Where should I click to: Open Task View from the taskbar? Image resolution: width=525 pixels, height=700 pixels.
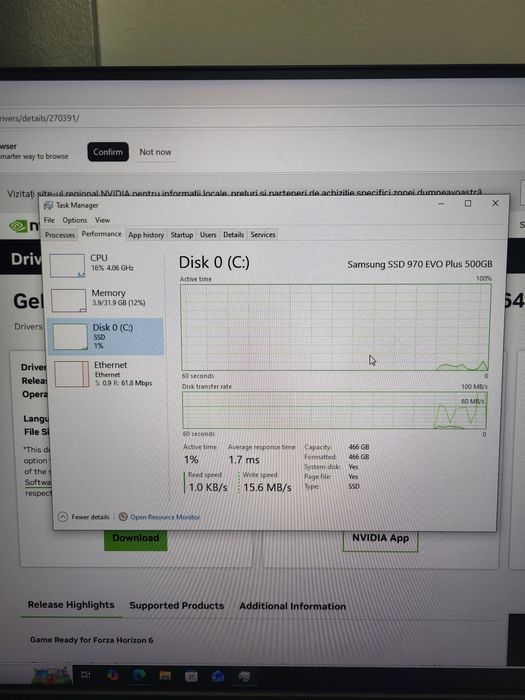pos(85,675)
